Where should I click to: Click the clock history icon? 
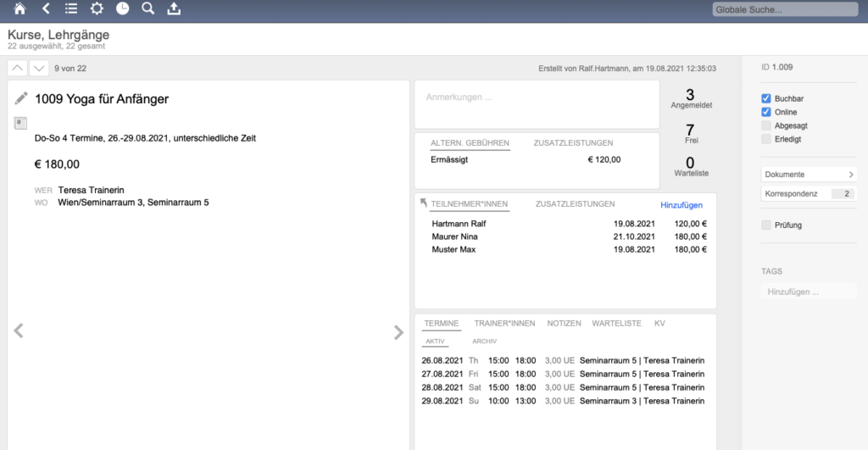(x=123, y=9)
